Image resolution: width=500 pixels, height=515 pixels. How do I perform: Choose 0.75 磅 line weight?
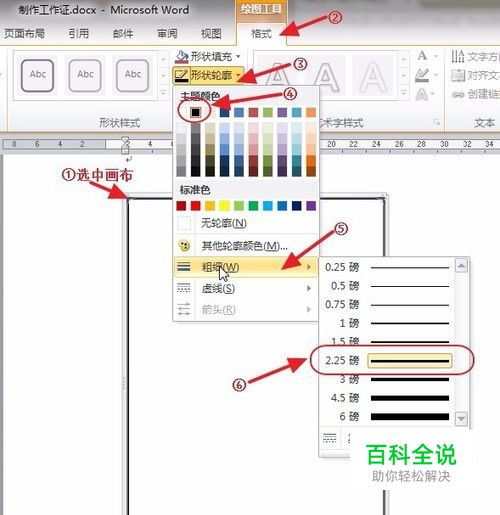click(387, 305)
